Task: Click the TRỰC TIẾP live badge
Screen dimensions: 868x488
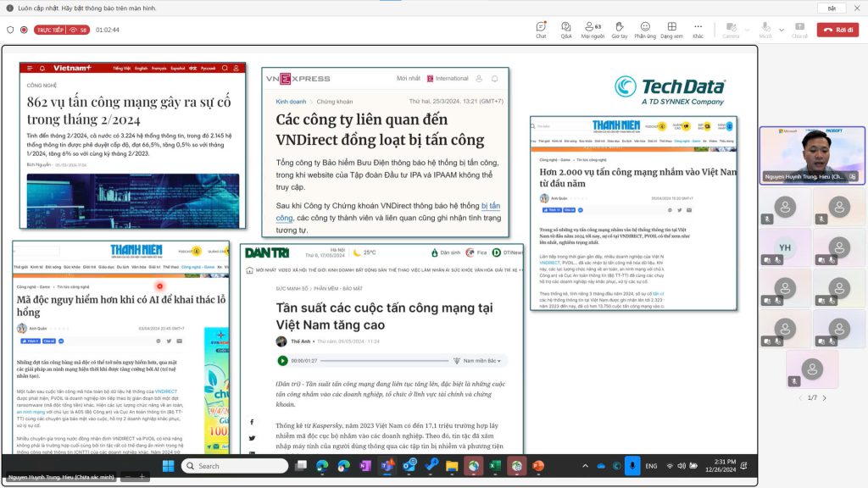Action: pyautogui.click(x=61, y=30)
